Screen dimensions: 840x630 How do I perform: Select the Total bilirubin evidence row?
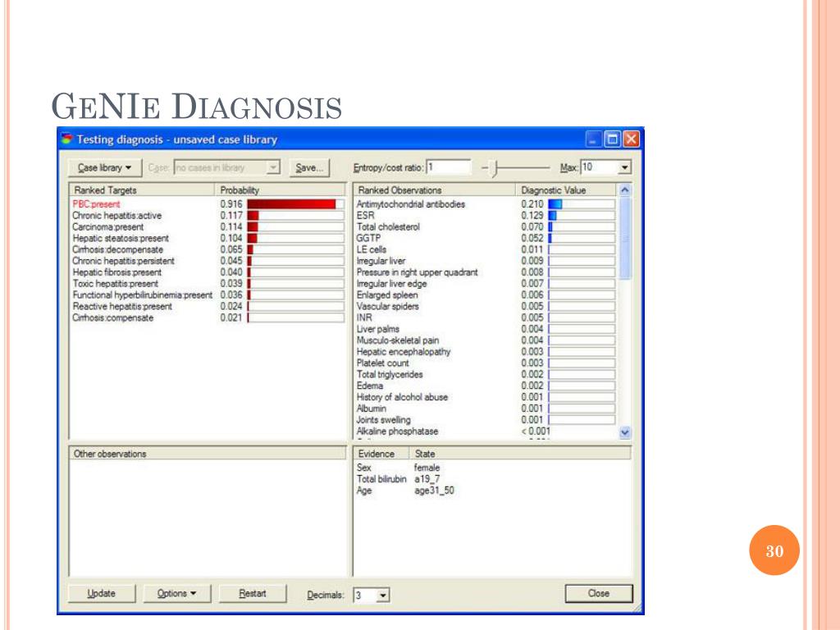[x=399, y=479]
